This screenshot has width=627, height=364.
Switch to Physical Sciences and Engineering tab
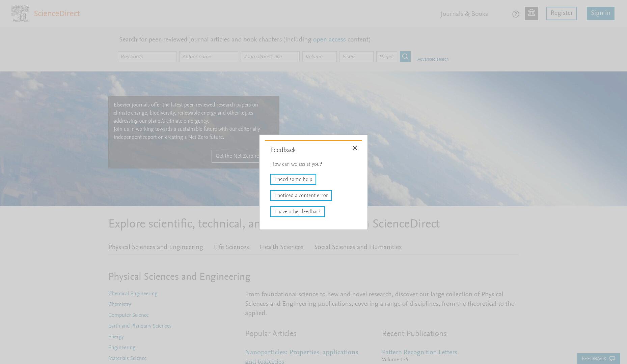[x=156, y=247]
